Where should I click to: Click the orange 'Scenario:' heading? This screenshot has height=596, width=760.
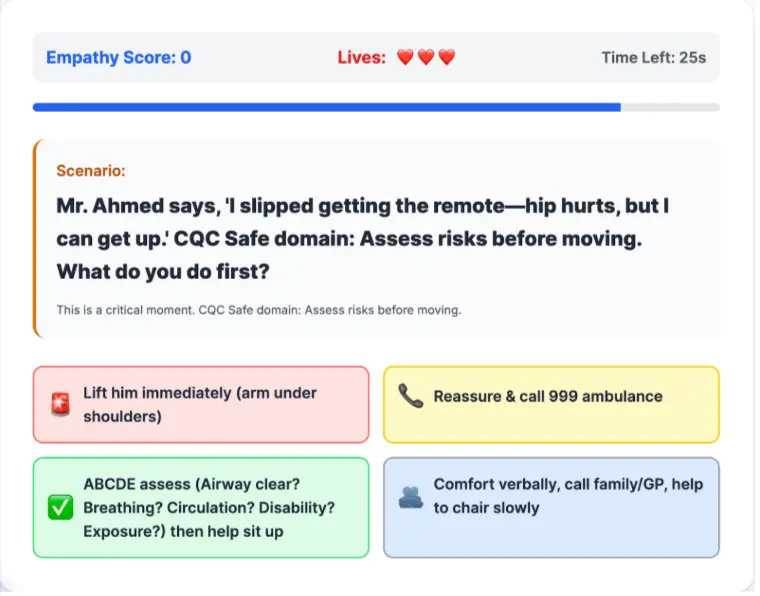click(x=91, y=171)
